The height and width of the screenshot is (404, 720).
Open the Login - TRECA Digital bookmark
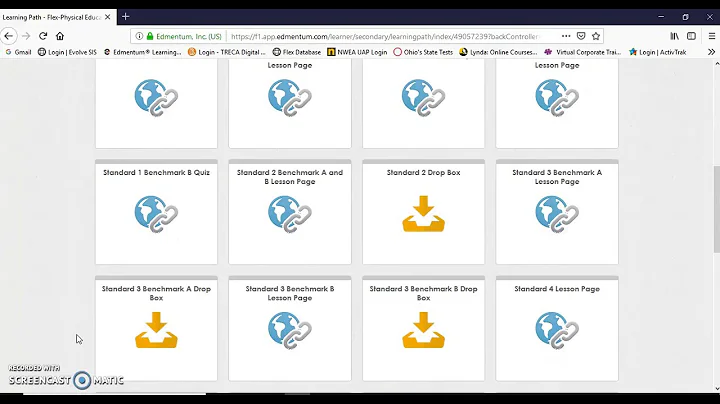[x=226, y=52]
